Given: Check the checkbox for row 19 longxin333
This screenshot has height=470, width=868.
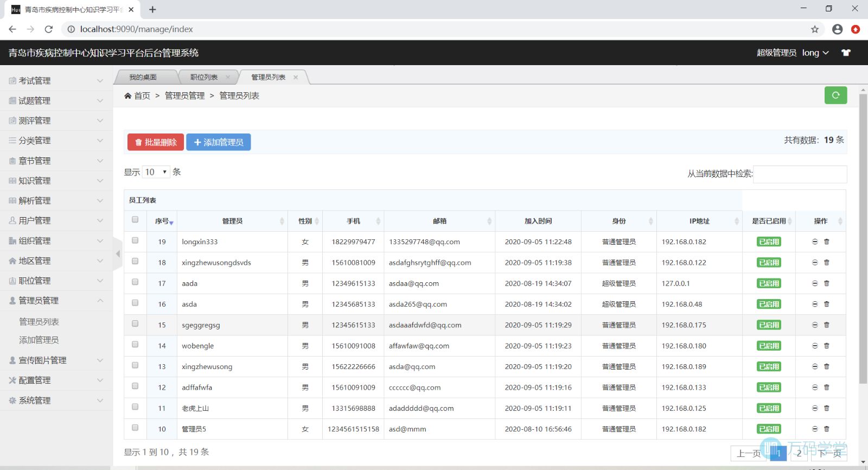Looking at the screenshot, I should click(135, 240).
